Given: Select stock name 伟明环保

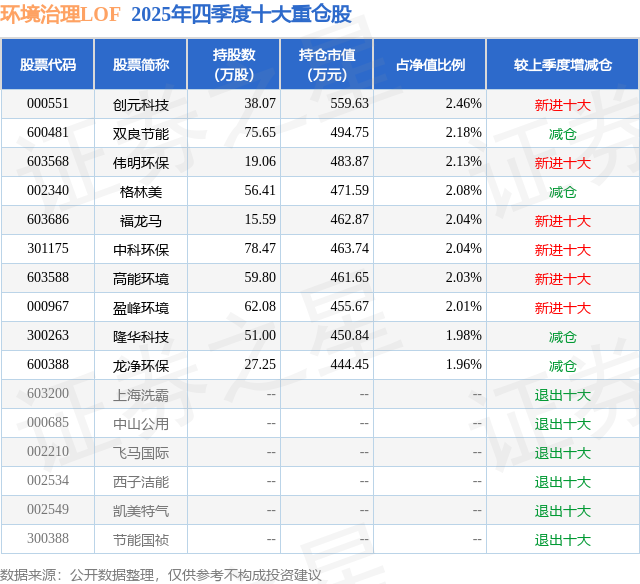Looking at the screenshot, I should pos(141,163).
